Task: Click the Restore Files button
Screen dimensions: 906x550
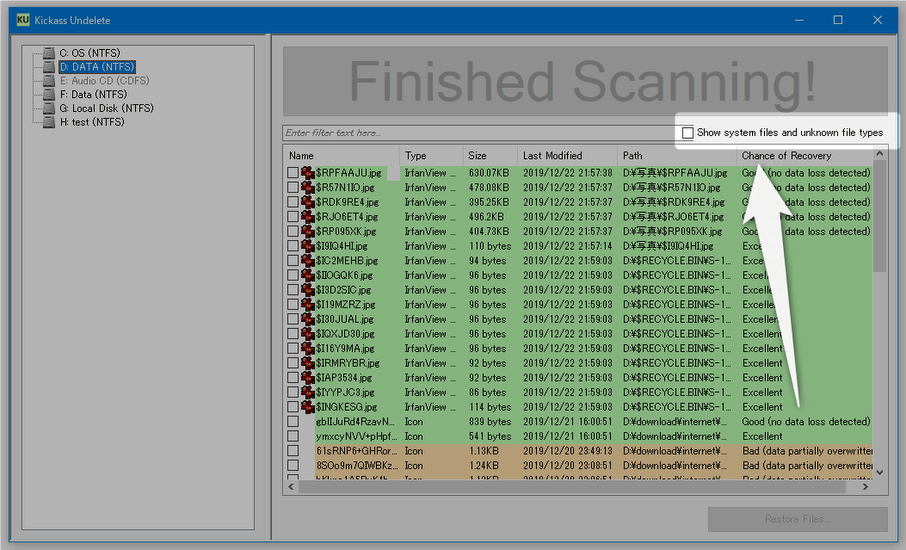Action: [x=797, y=519]
